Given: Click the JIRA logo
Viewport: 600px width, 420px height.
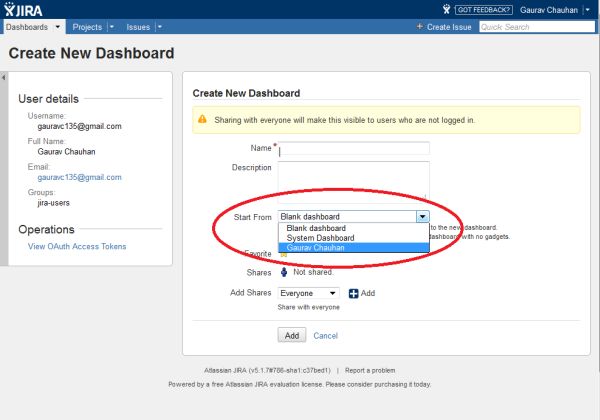Looking at the screenshot, I should pos(23,10).
